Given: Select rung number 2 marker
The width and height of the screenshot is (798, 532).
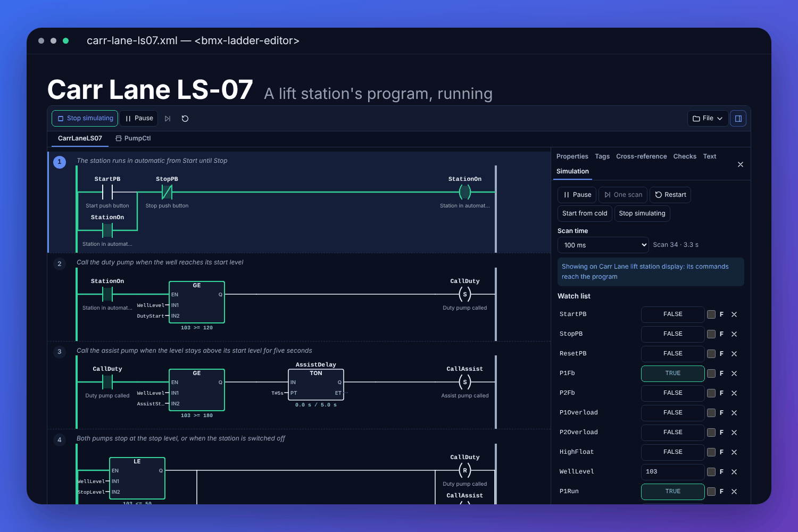Looking at the screenshot, I should point(60,264).
